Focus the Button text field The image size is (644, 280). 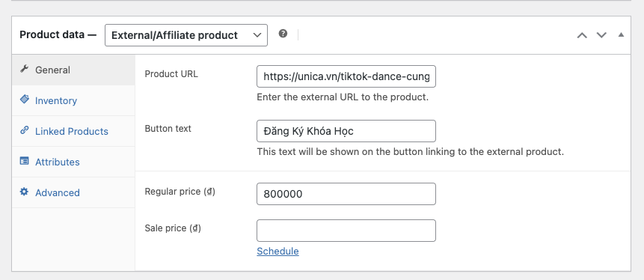point(346,131)
